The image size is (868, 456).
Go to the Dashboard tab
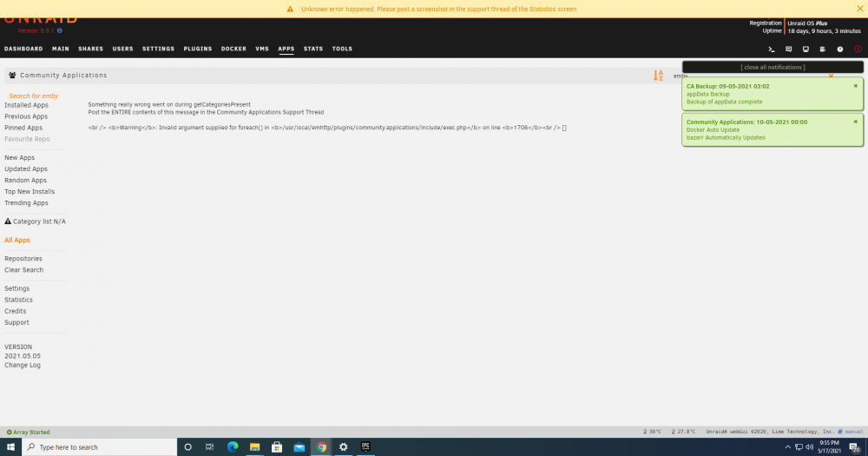point(23,49)
